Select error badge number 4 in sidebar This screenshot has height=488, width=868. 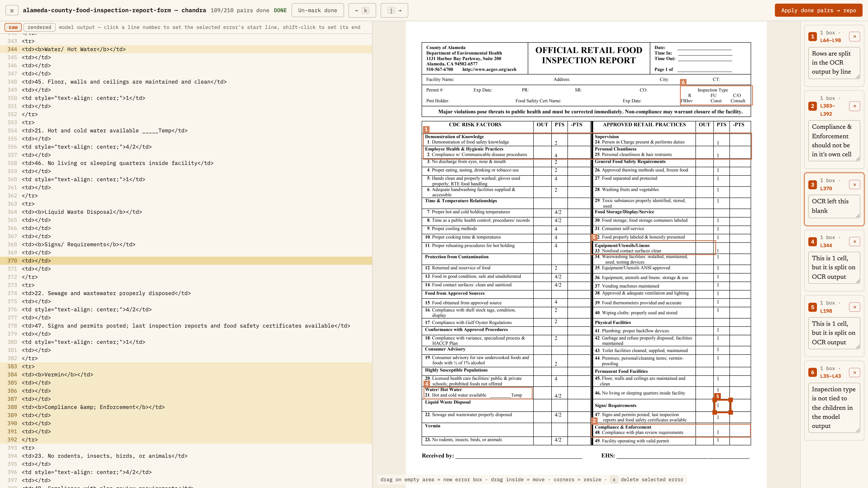(812, 242)
